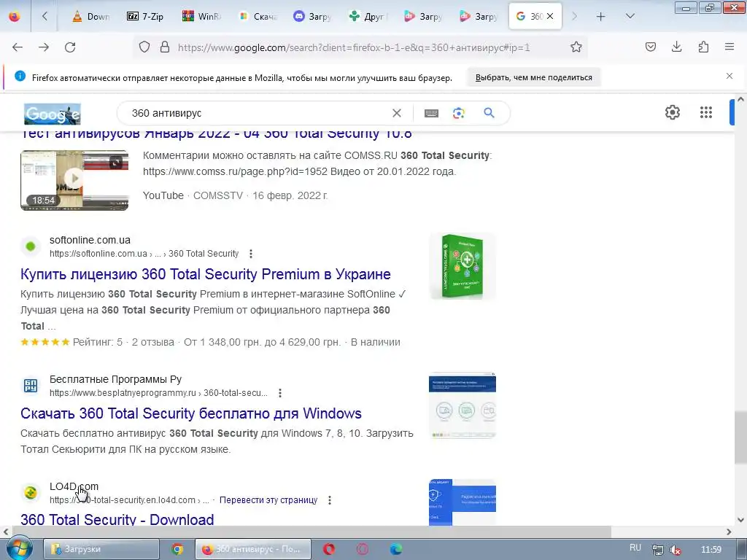The image size is (747, 560).
Task: Switch to the WinRAR tab
Action: click(201, 17)
